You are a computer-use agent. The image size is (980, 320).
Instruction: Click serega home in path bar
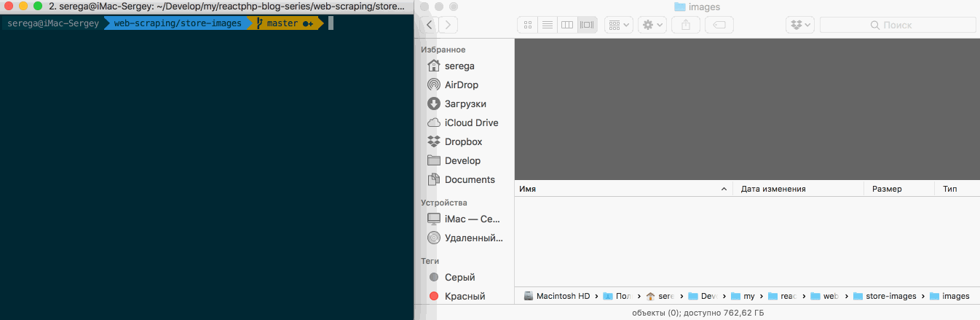[x=660, y=296]
